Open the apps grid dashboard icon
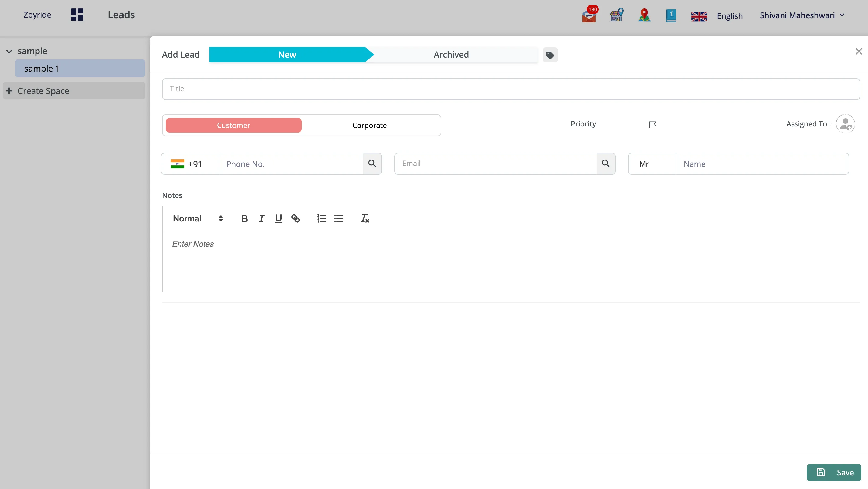The image size is (868, 489). point(77,15)
